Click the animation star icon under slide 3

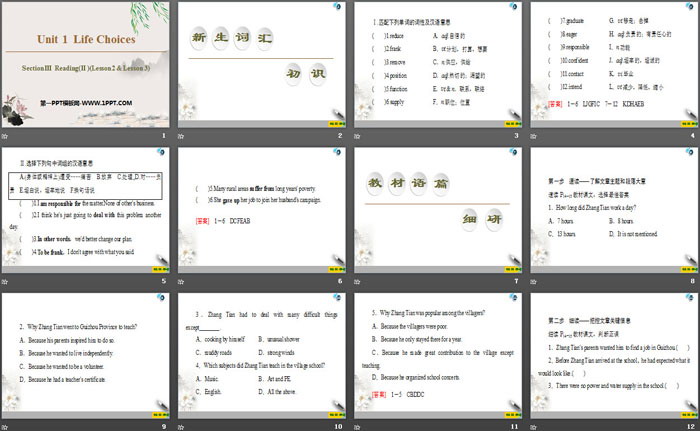(x=357, y=136)
